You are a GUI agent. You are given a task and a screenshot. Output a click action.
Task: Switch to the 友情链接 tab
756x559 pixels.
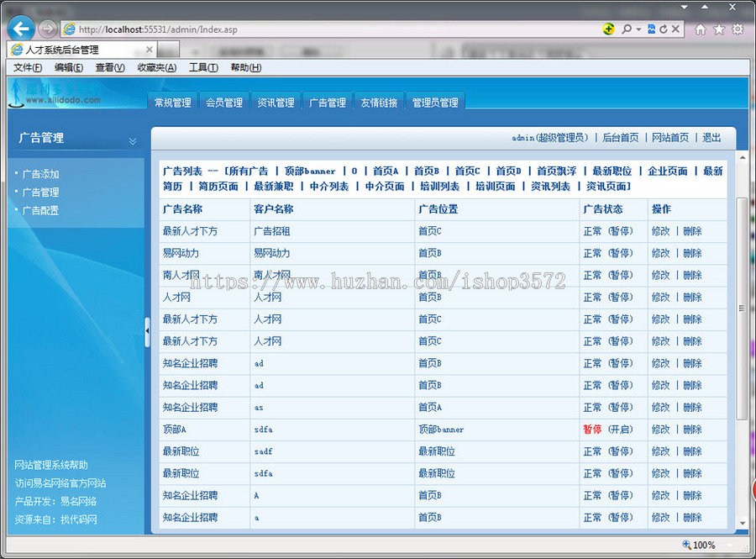(379, 102)
